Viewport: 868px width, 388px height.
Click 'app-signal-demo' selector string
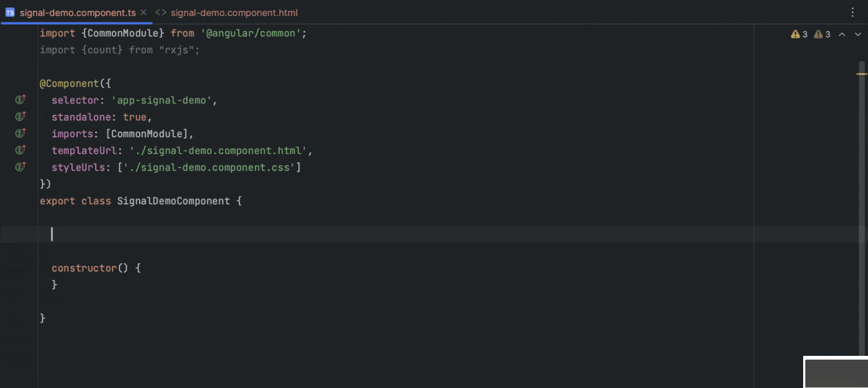click(x=162, y=100)
